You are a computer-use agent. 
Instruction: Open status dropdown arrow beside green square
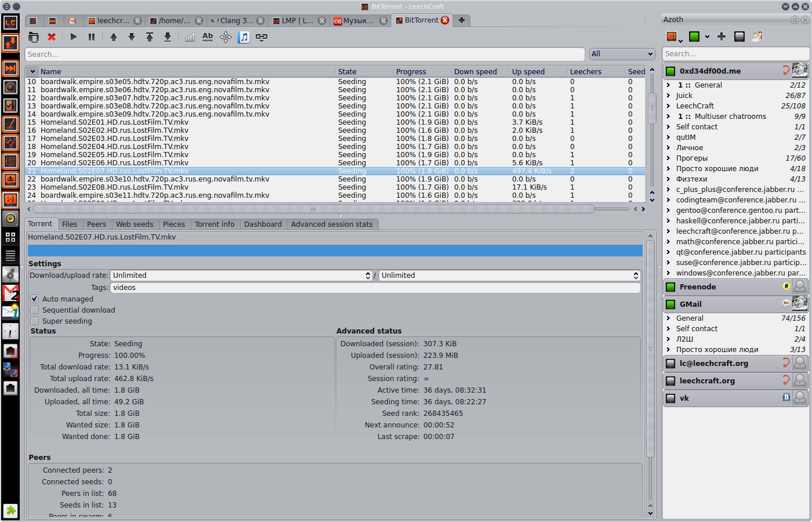(707, 37)
